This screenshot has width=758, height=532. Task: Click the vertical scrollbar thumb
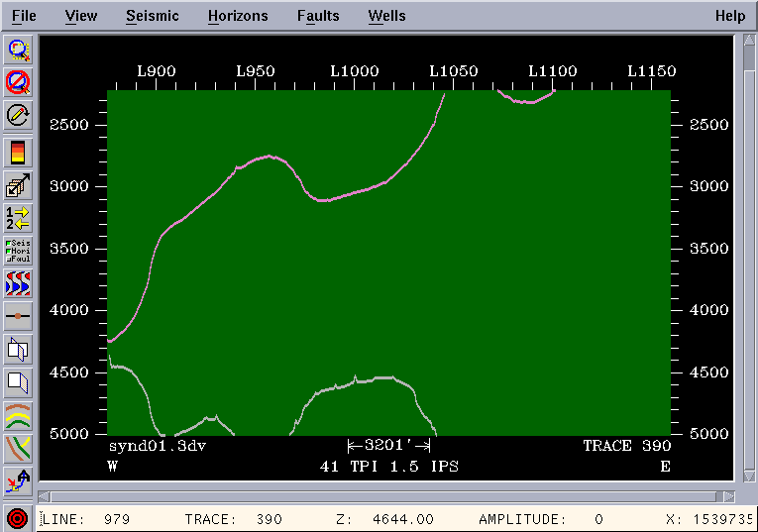[749, 269]
